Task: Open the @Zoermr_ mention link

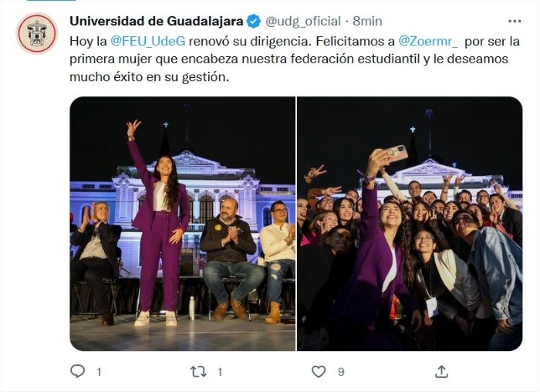Action: click(428, 42)
